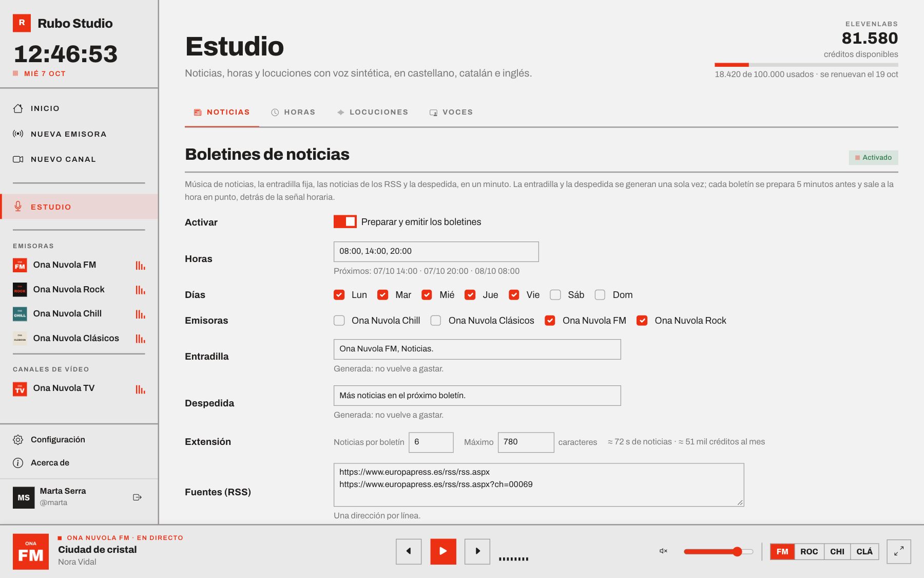Select the FM station button in player
Viewport: 924px width, 578px height.
[x=782, y=552]
